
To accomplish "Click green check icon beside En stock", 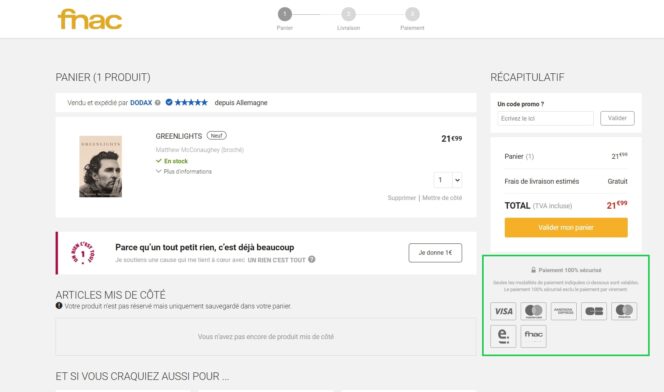I will point(159,161).
